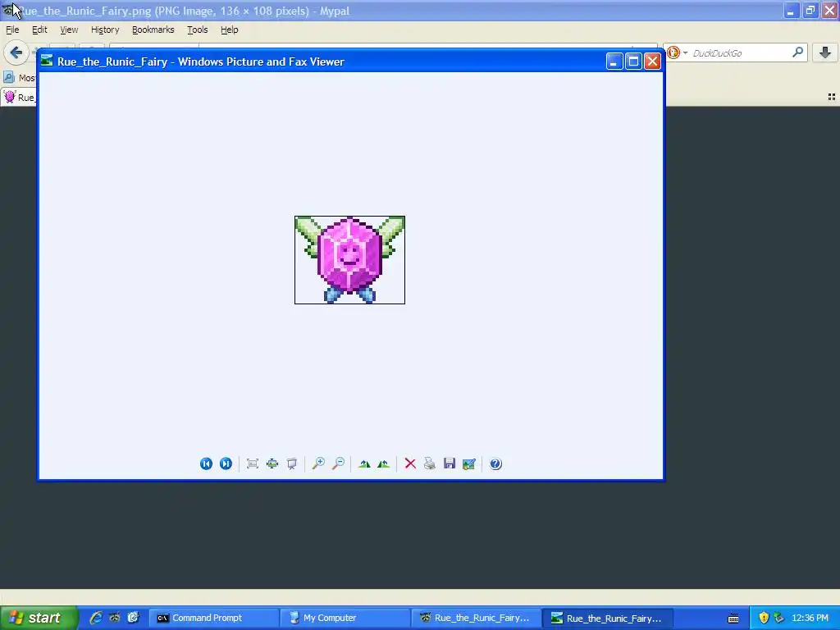Open Windows Security Alerts shield icon
This screenshot has height=630, width=840.
764,618
